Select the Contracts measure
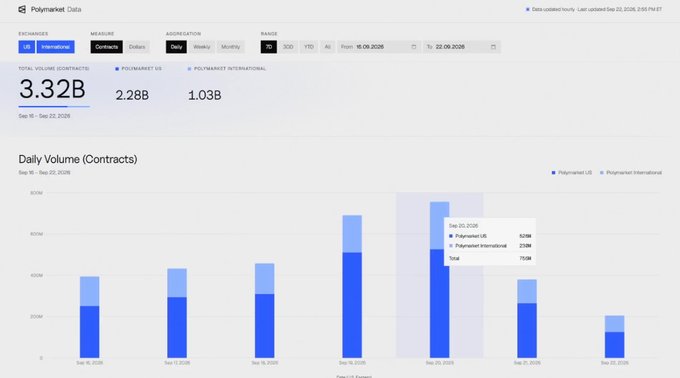Screen dimensions: 680x378 point(107,47)
